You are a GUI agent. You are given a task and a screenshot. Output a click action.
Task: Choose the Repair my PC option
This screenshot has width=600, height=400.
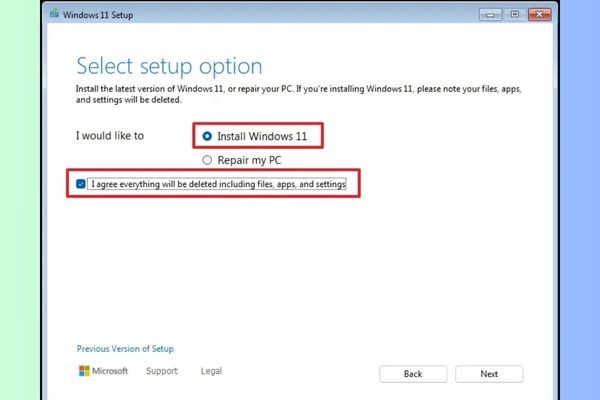coord(207,159)
